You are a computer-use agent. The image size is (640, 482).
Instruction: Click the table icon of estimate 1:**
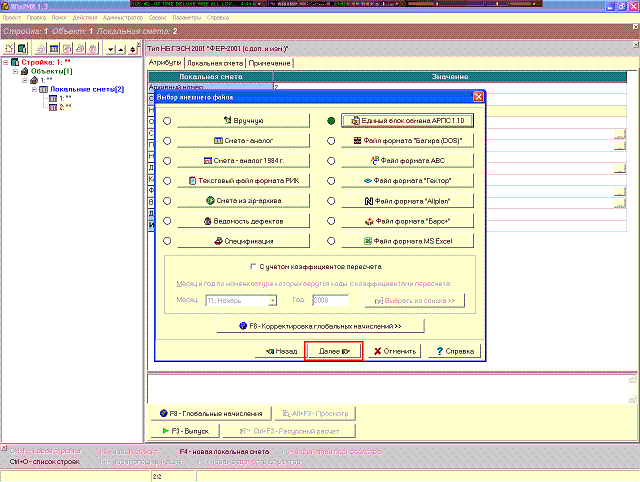click(x=53, y=98)
